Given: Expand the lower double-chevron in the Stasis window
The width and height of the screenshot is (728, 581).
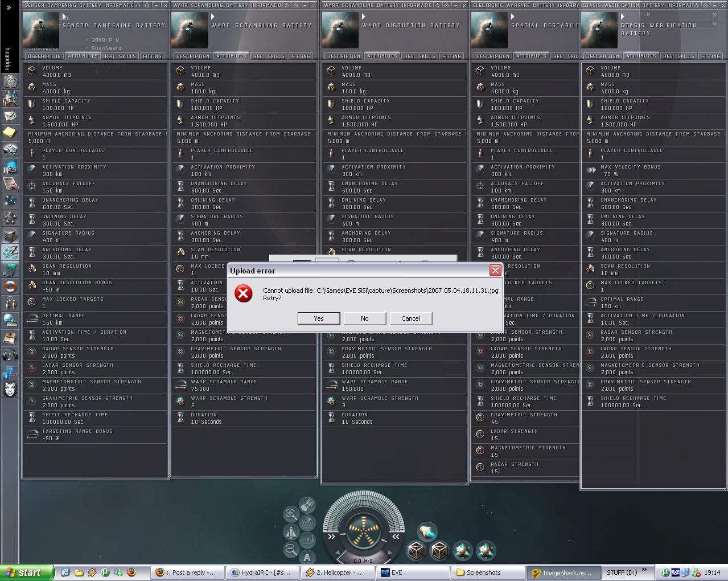Looking at the screenshot, I should tap(715, 24).
